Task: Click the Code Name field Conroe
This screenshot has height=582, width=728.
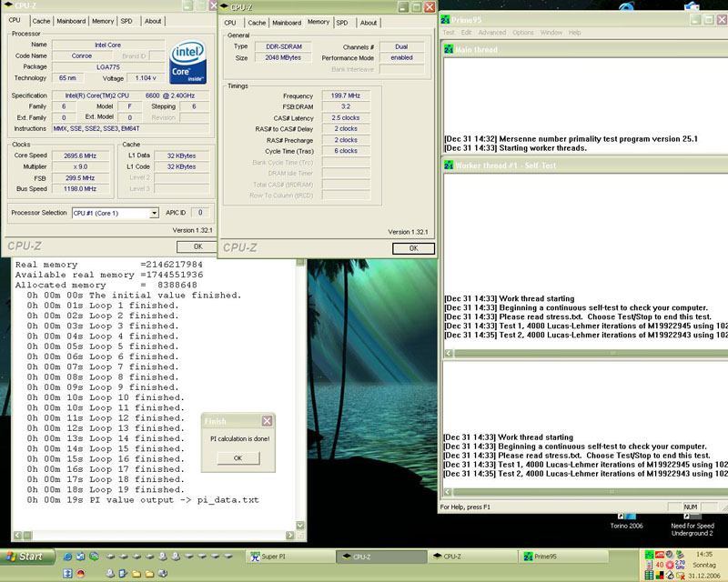Action: pos(82,55)
